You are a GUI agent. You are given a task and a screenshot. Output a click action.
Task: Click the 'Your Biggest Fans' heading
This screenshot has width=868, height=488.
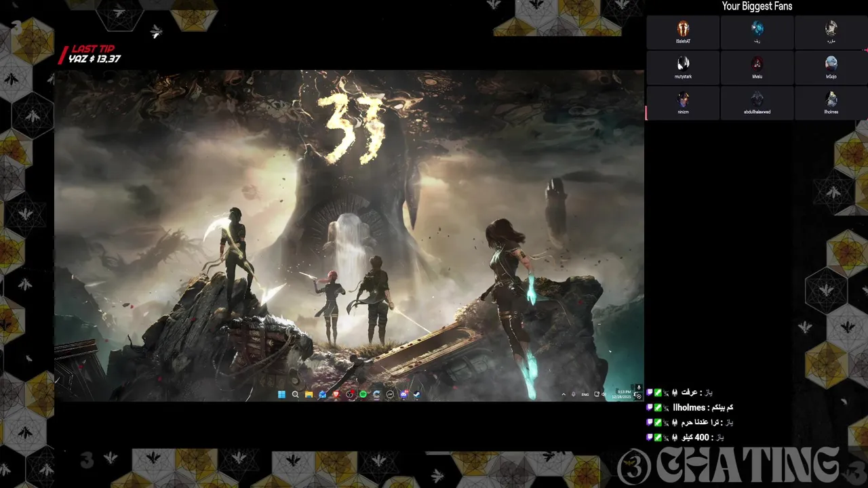point(757,6)
